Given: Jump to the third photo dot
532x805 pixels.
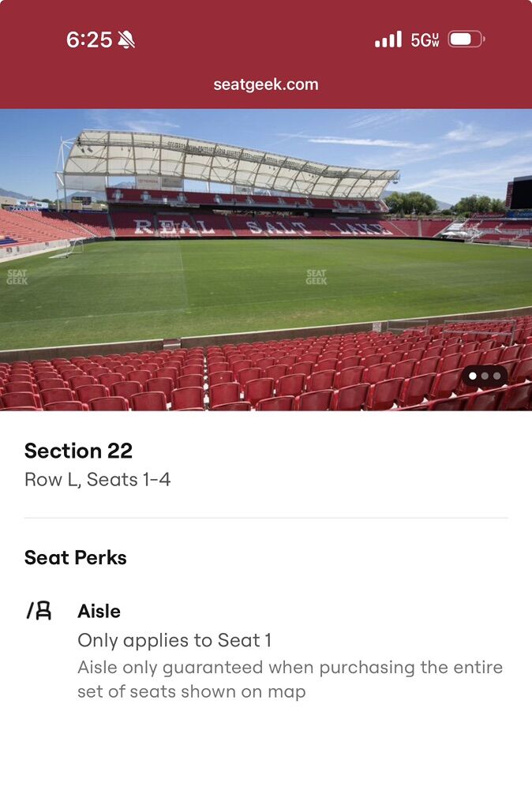Looking at the screenshot, I should 496,376.
